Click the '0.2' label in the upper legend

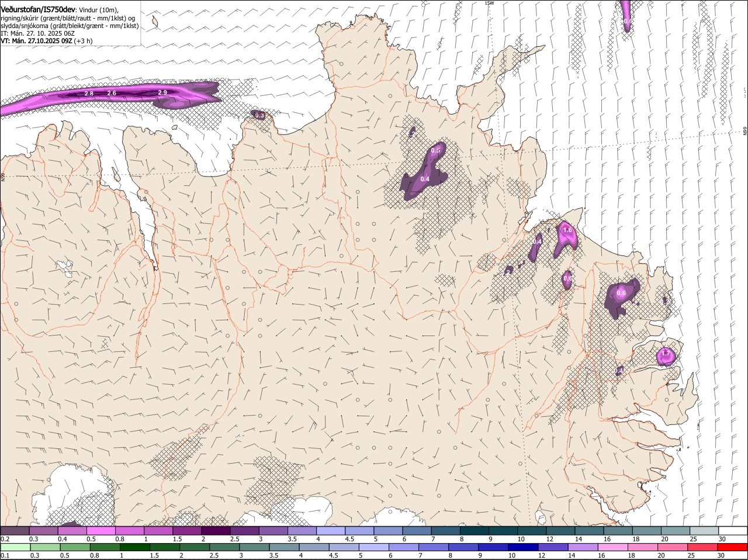click(x=5, y=539)
